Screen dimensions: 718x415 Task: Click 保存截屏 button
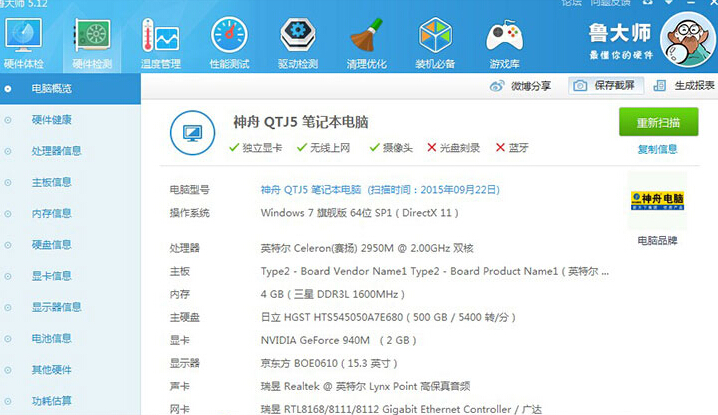[606, 86]
